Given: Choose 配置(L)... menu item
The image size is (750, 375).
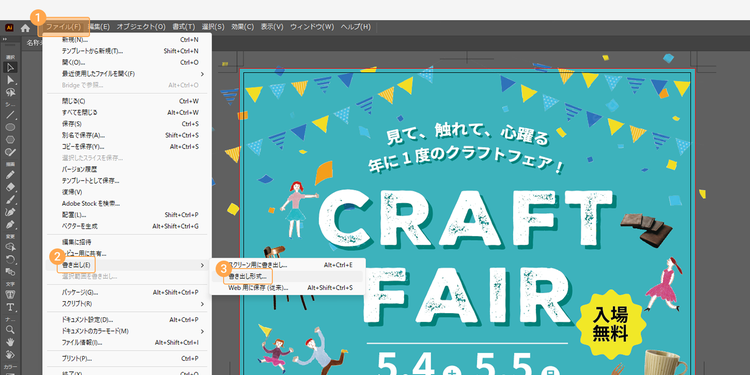Looking at the screenshot, I should (x=127, y=215).
